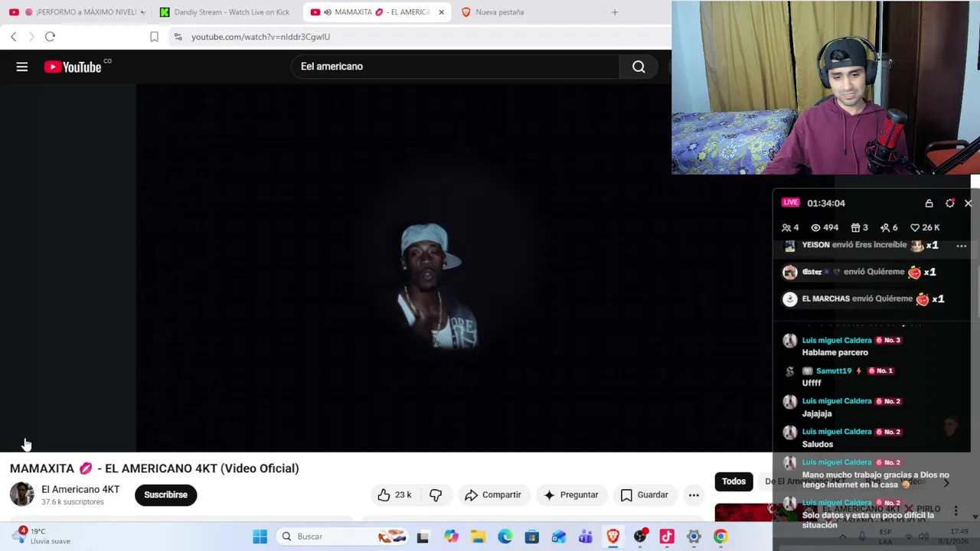Open Microsoft Edge from the taskbar
The image size is (980, 551).
(x=505, y=536)
